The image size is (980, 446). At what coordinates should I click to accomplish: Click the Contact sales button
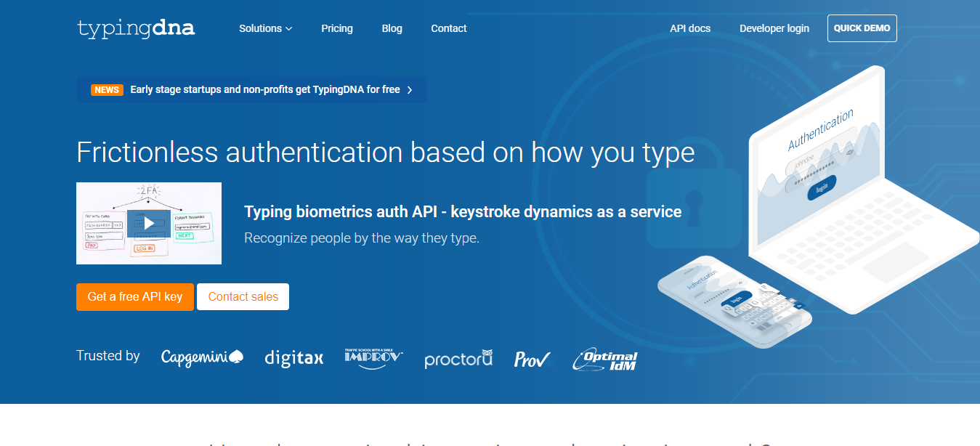[243, 297]
